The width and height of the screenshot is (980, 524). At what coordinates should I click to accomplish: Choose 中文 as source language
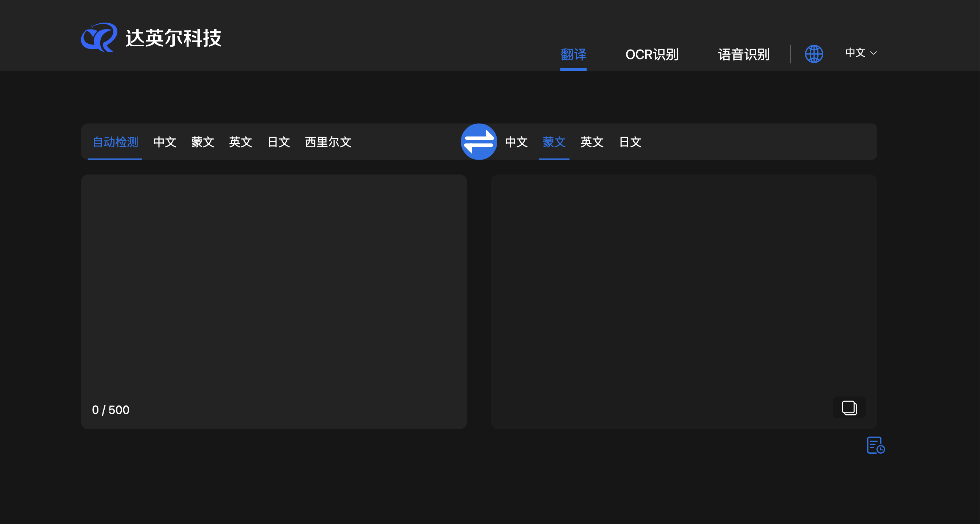coord(165,142)
